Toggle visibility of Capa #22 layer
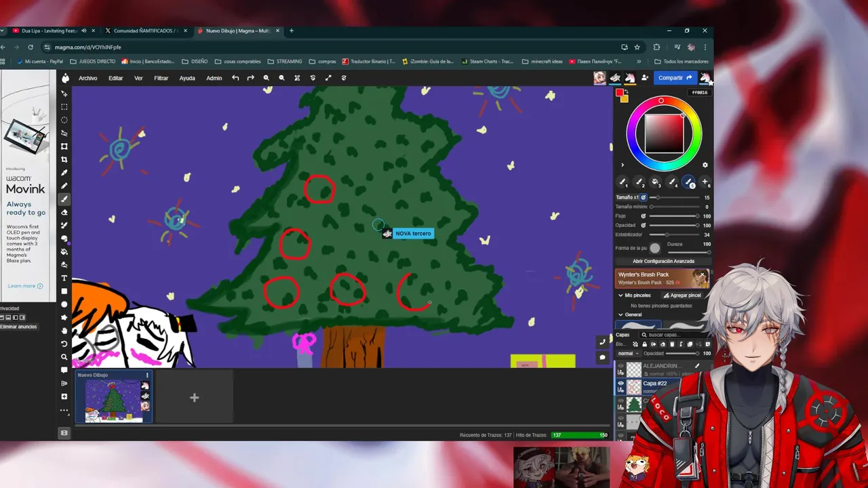 (x=620, y=384)
